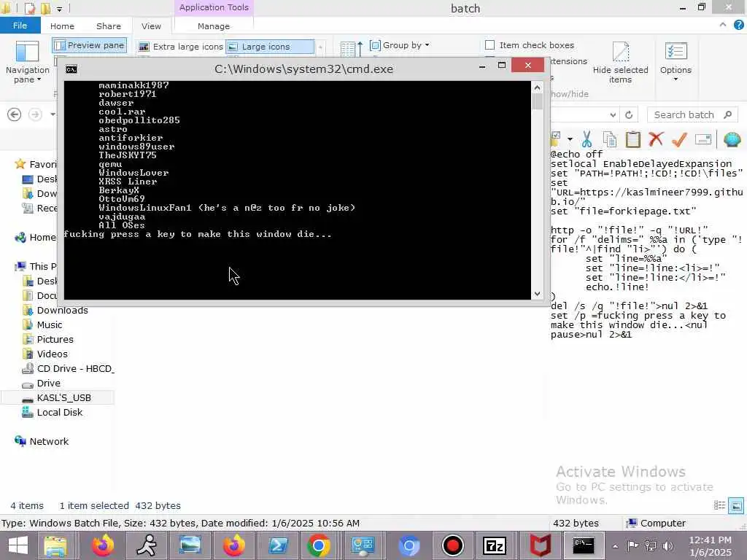The image size is (747, 560).
Task: Click the Forward arrow in Explorer
Action: (35, 114)
